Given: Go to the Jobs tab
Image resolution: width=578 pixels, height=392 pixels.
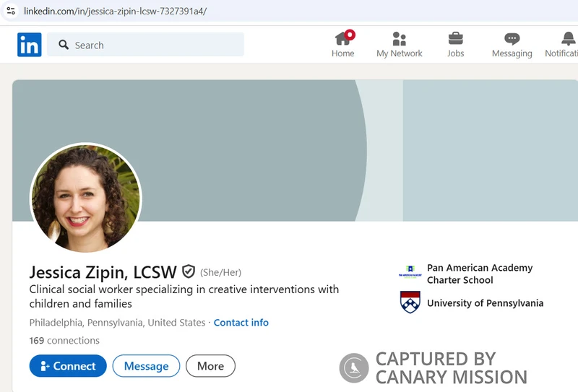Looking at the screenshot, I should click(x=456, y=44).
